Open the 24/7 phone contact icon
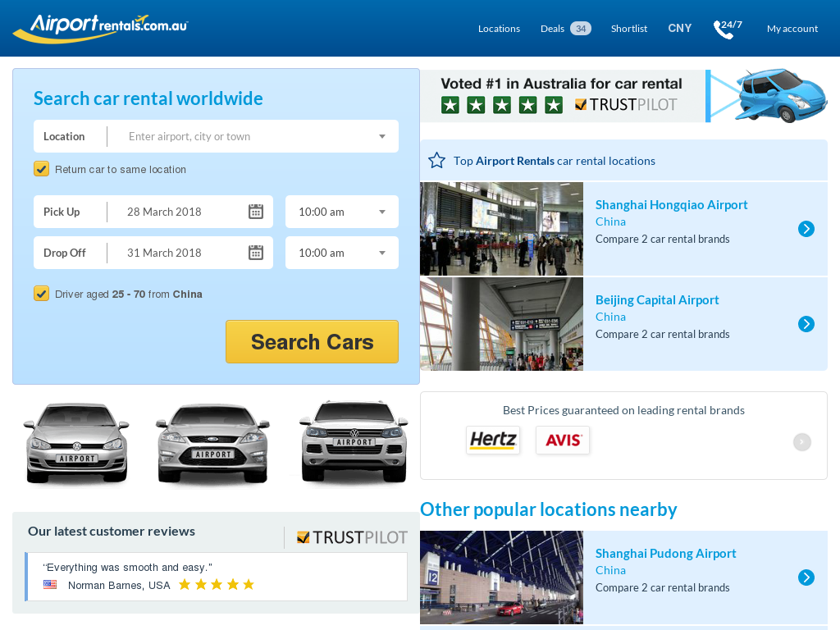Screen dimensions: 840x630 [x=728, y=29]
